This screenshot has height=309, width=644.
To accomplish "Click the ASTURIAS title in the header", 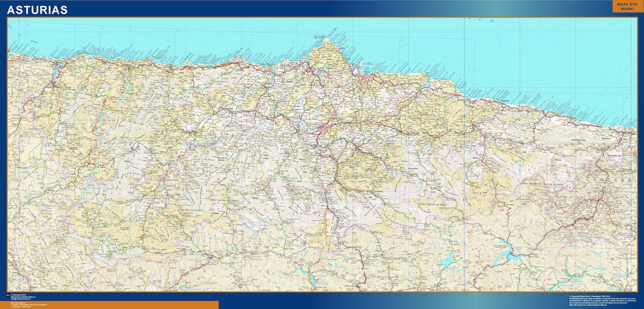I will point(37,10).
